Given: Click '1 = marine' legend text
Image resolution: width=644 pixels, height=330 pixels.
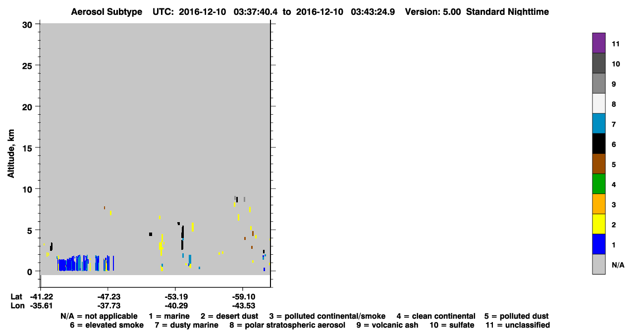Looking at the screenshot, I should 169,316.
